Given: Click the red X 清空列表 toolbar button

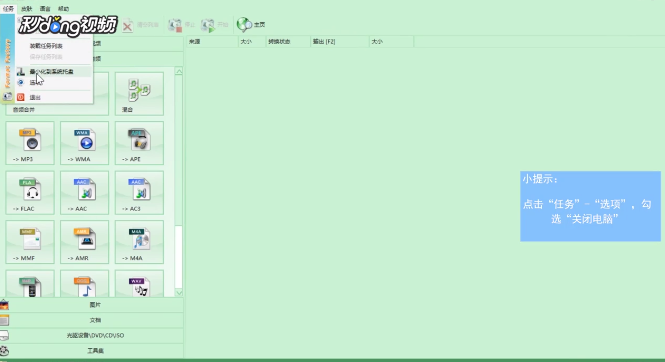Looking at the screenshot, I should point(140,25).
